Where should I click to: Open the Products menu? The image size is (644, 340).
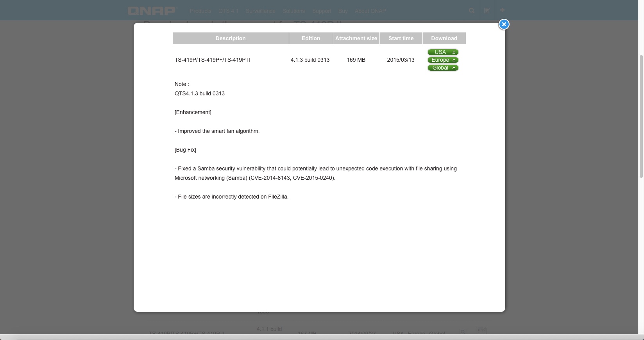tap(200, 11)
